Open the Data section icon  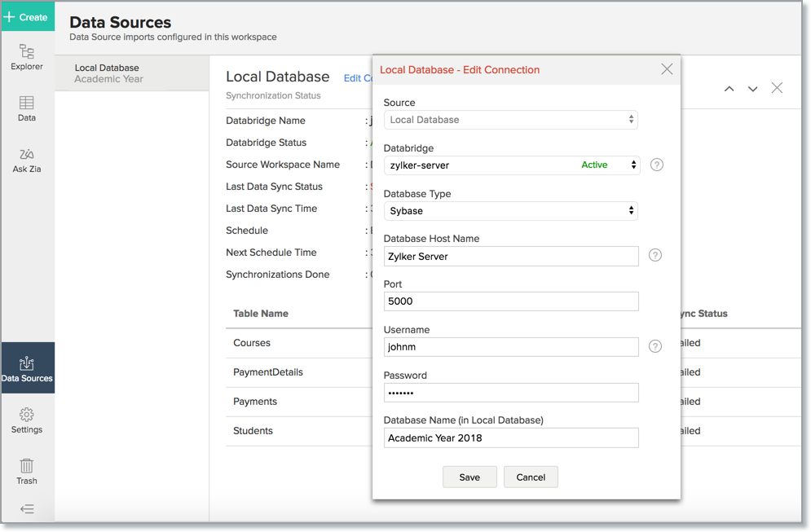click(27, 108)
